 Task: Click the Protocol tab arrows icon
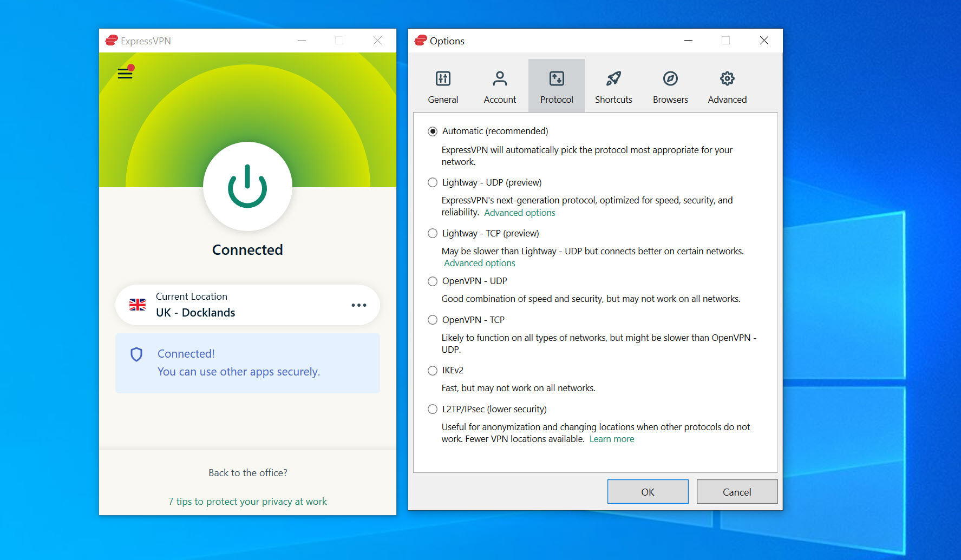coord(557,78)
